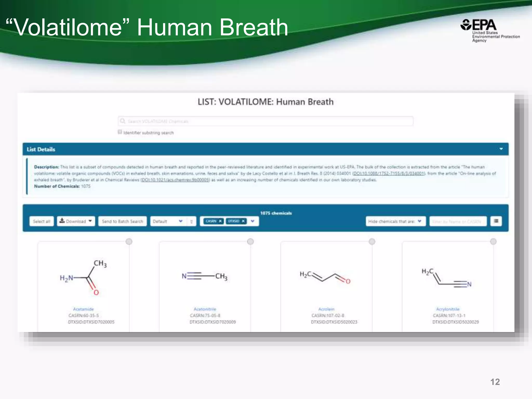
Task: Select the Acetonitrile card checkbox circle
Action: click(x=250, y=242)
